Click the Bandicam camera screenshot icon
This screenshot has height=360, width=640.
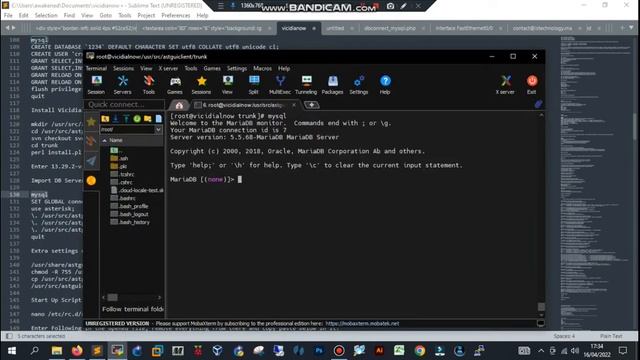(391, 6)
